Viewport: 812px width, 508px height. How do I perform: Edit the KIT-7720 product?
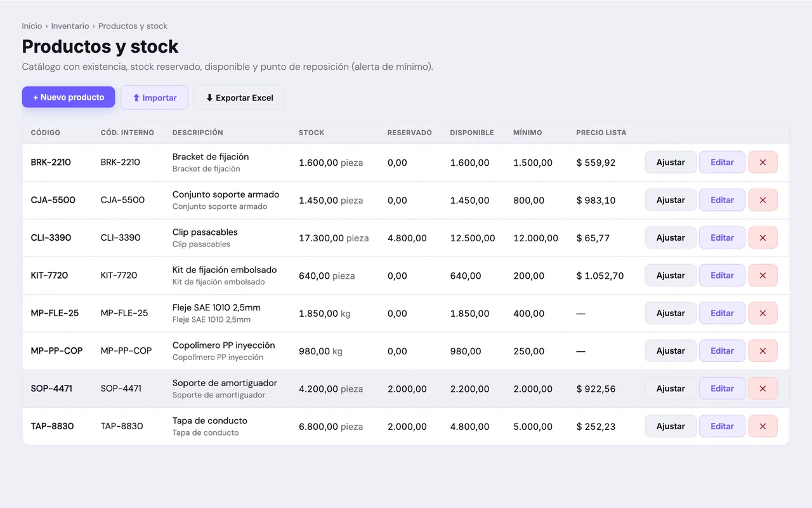[x=722, y=276]
